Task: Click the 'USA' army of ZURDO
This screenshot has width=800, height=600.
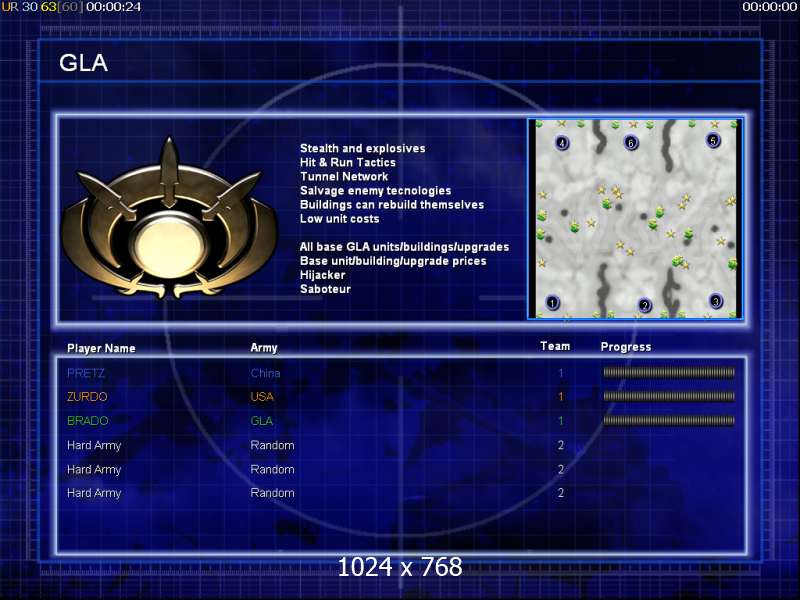Action: pos(262,396)
